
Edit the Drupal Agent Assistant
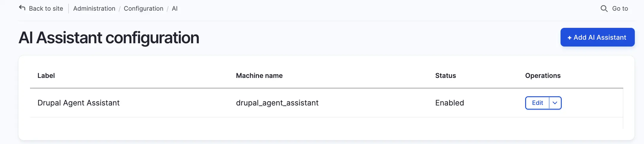(537, 103)
